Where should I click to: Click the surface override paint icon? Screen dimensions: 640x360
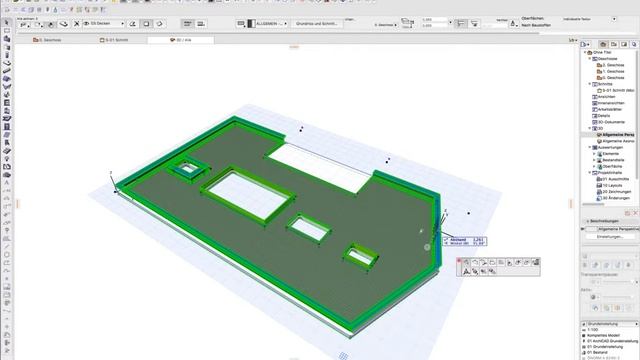513,24
